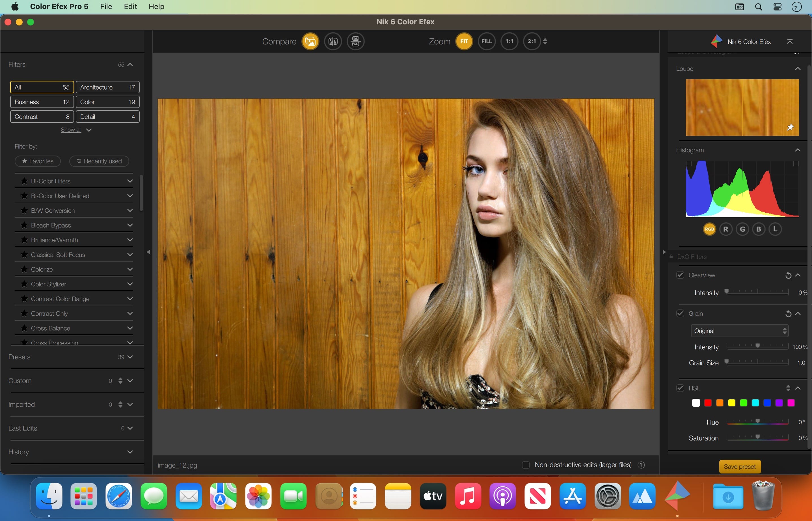Show luminance histogram channel
This screenshot has width=812, height=521.
click(x=775, y=229)
